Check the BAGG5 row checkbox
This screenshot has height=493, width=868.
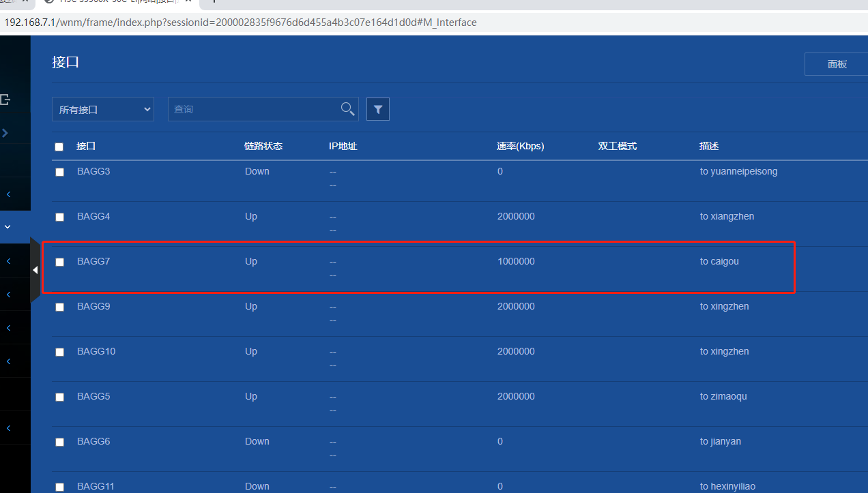(x=59, y=397)
